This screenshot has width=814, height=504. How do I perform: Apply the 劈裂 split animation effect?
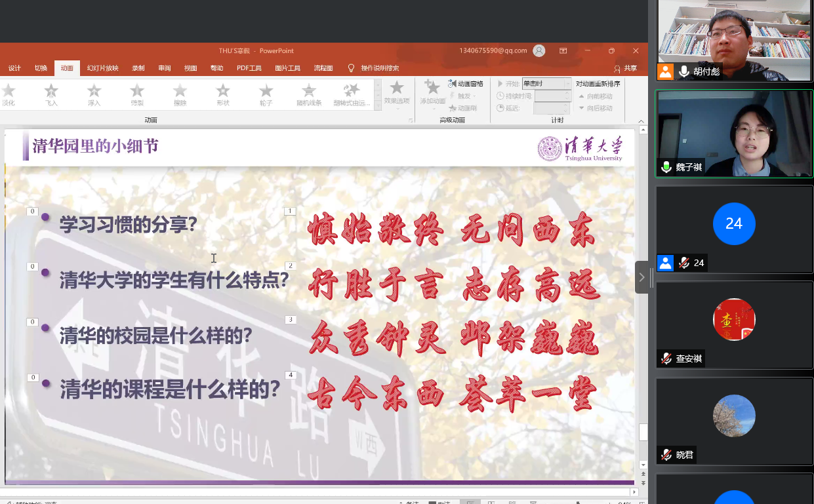click(x=137, y=95)
